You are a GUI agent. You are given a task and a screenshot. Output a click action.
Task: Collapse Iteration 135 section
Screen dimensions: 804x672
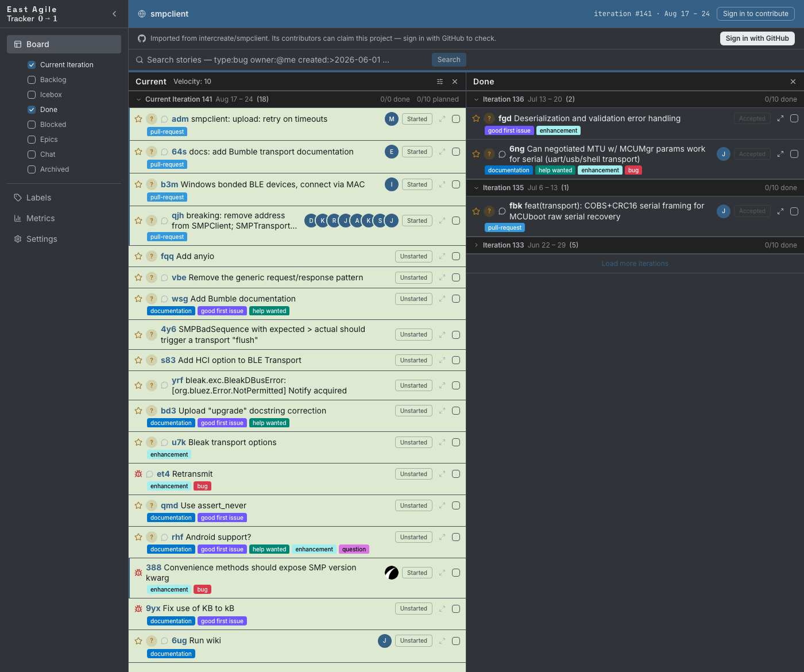tap(476, 188)
